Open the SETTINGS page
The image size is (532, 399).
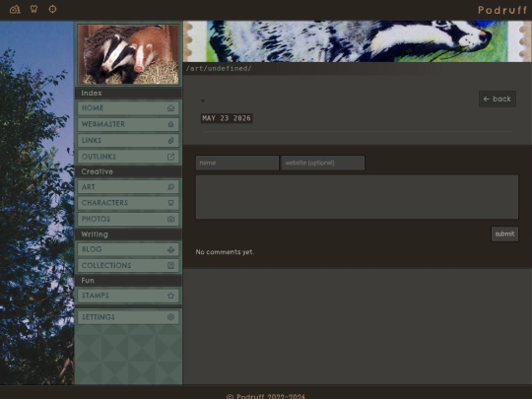[128, 317]
